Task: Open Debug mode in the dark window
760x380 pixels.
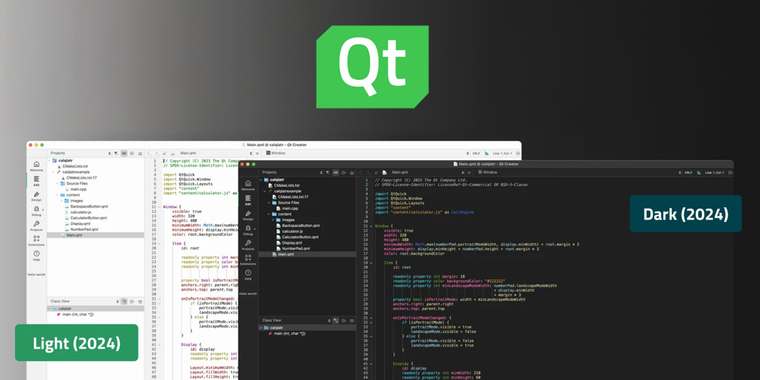Action: tap(248, 230)
